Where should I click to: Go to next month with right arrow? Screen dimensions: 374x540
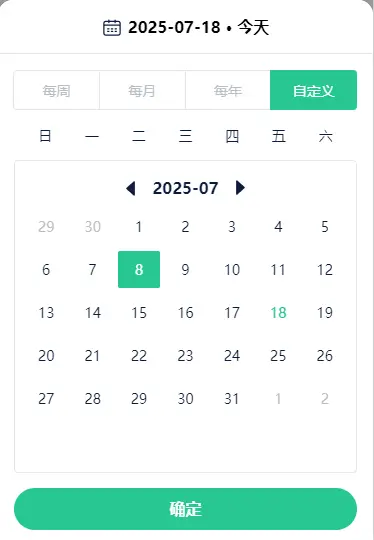[240, 188]
